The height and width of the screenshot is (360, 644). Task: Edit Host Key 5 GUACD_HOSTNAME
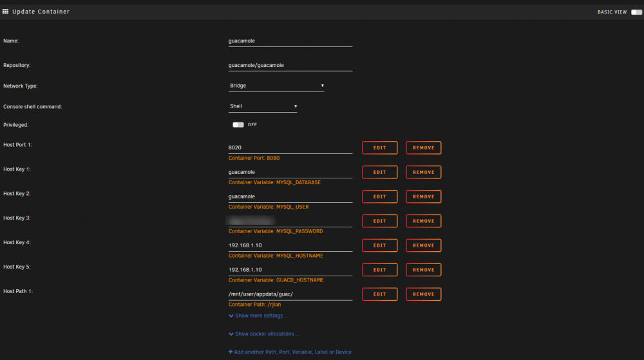(379, 270)
